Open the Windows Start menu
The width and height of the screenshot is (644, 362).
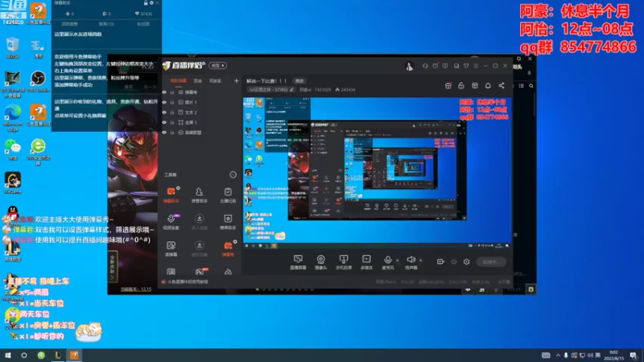[7, 356]
